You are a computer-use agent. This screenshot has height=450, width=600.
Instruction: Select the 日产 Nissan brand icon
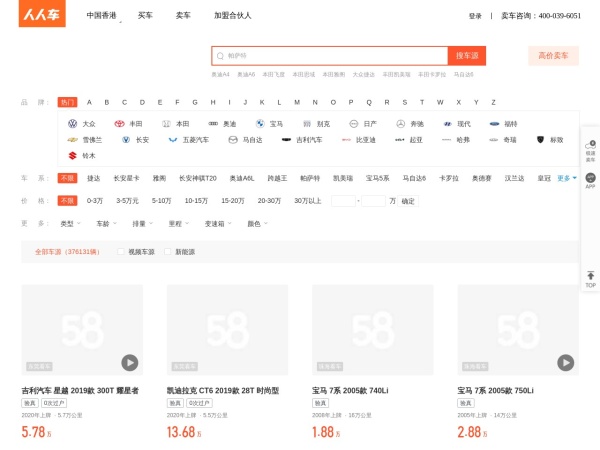click(x=354, y=124)
